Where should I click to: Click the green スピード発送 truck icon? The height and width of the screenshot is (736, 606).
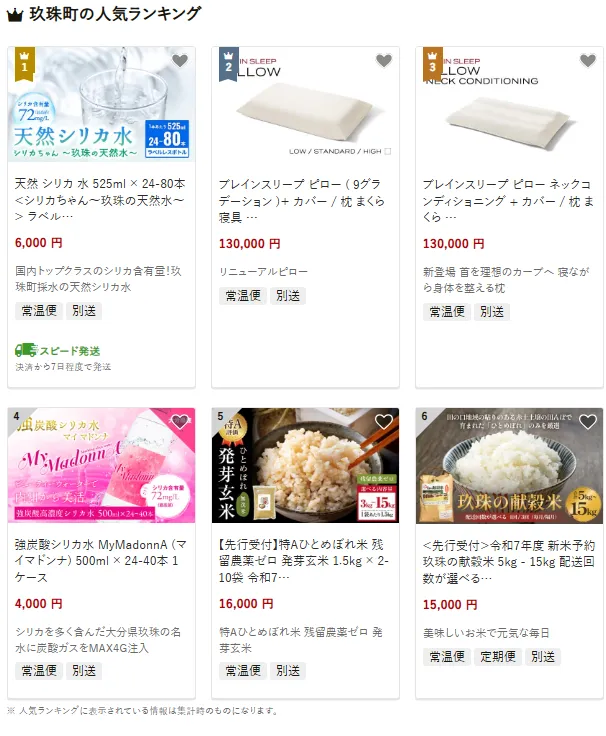click(26, 350)
